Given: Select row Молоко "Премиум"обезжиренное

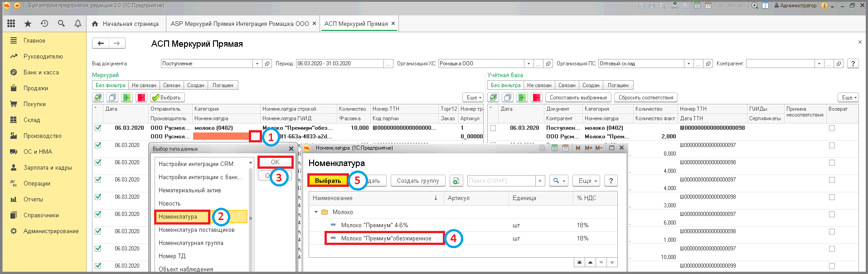Looking at the screenshot, I should 463,238.
